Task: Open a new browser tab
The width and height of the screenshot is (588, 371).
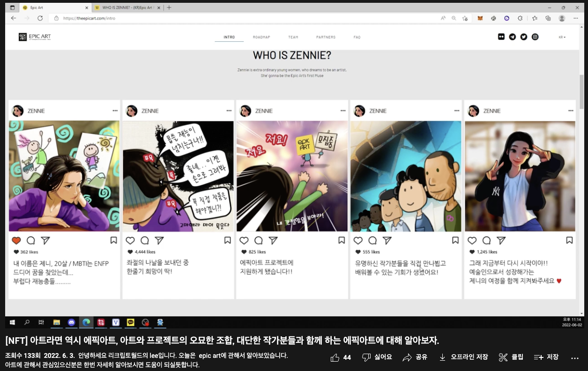Action: tap(169, 7)
